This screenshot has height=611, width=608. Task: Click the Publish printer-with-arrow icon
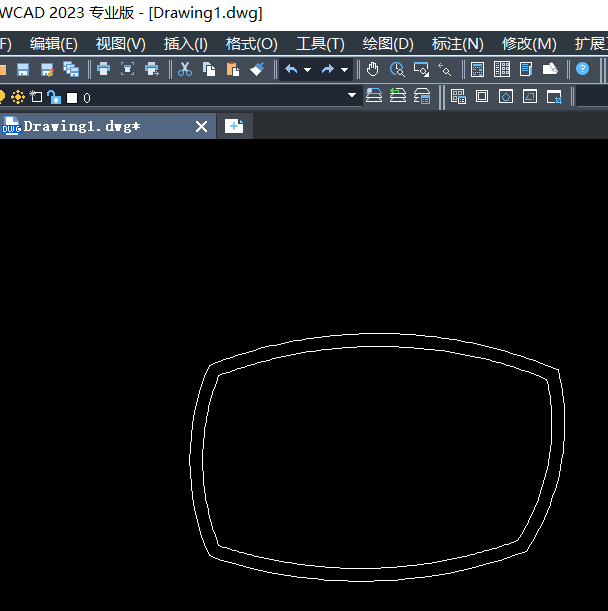coord(152,69)
